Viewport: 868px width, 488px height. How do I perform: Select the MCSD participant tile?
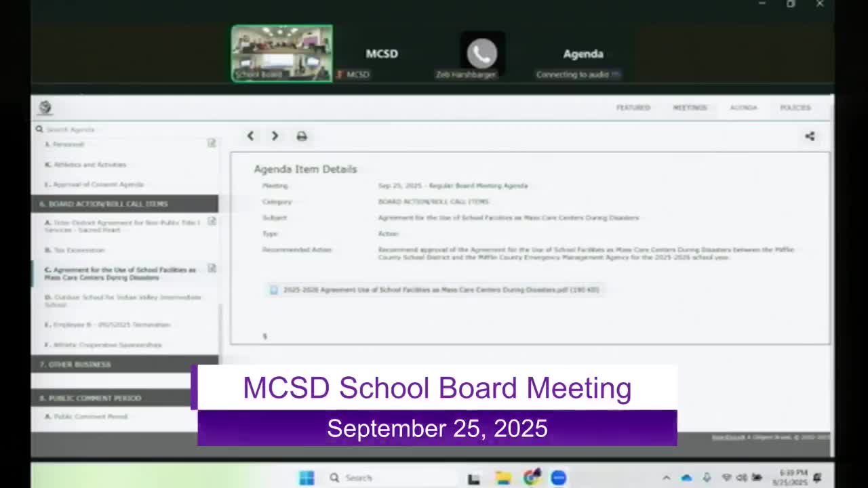pyautogui.click(x=382, y=54)
